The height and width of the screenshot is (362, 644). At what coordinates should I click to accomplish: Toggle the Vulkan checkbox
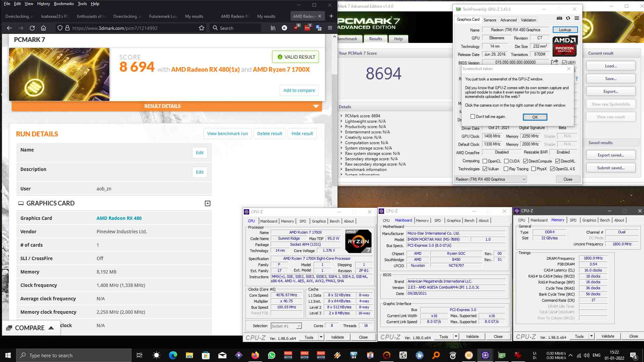pyautogui.click(x=485, y=169)
